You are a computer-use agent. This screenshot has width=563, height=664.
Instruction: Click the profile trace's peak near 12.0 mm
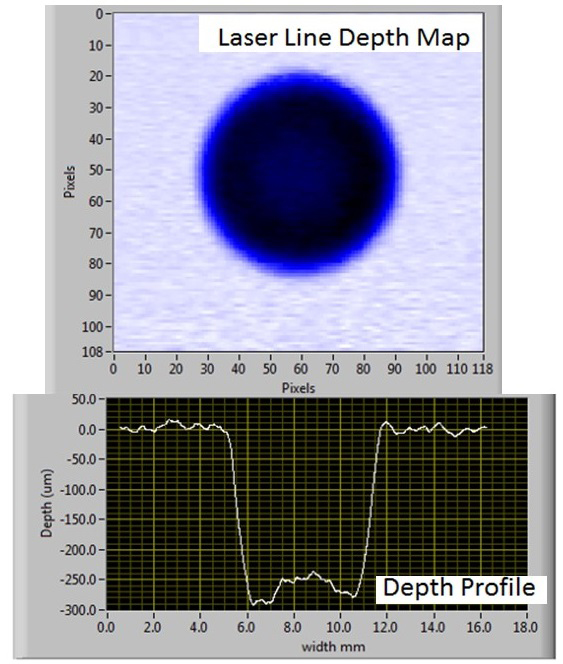[386, 422]
